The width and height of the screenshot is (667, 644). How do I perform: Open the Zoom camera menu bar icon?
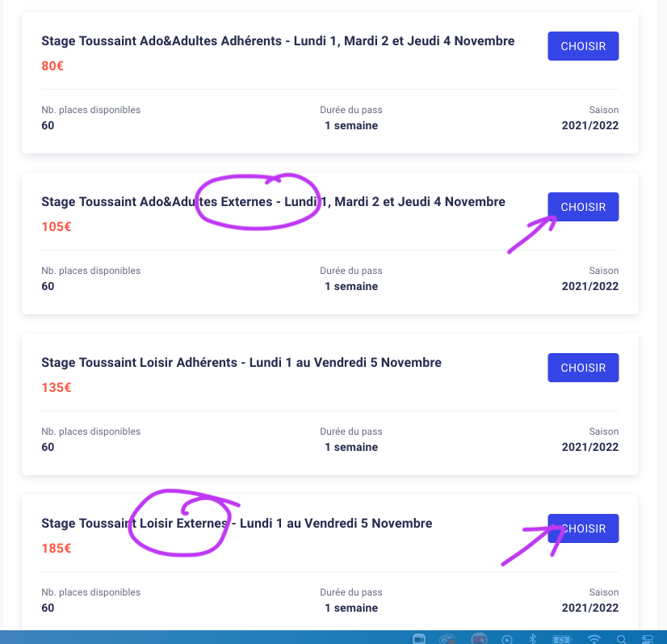point(419,639)
